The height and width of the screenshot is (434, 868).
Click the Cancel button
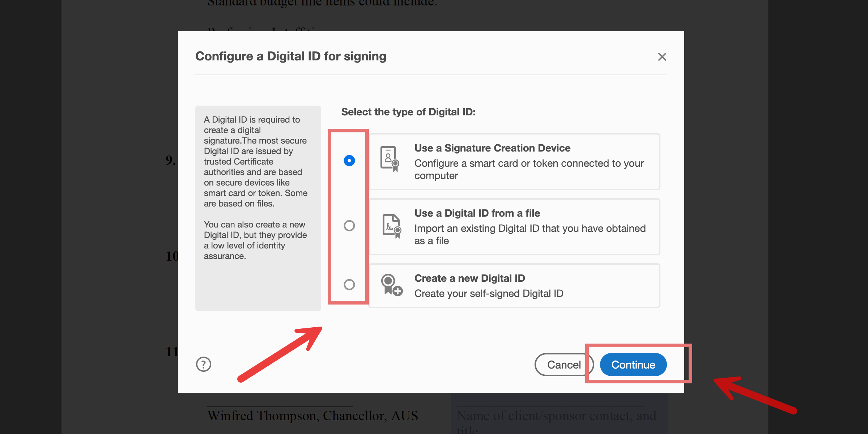coord(564,365)
